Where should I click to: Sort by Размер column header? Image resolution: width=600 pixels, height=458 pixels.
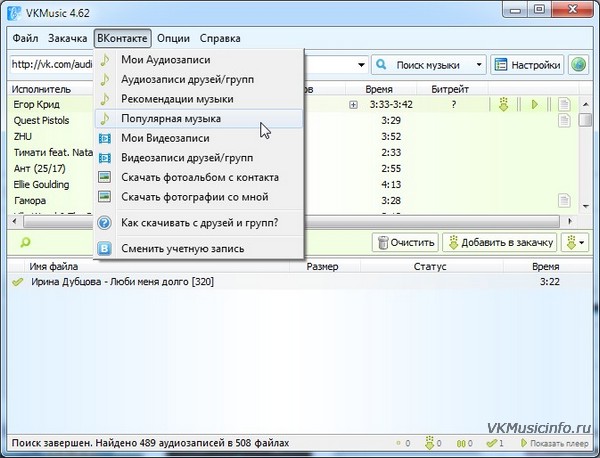322,267
